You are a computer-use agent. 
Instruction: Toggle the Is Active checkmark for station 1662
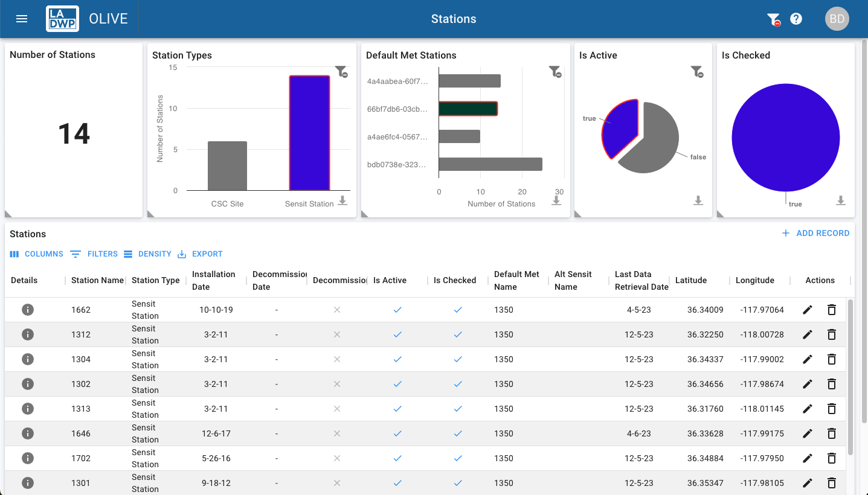[x=397, y=310]
